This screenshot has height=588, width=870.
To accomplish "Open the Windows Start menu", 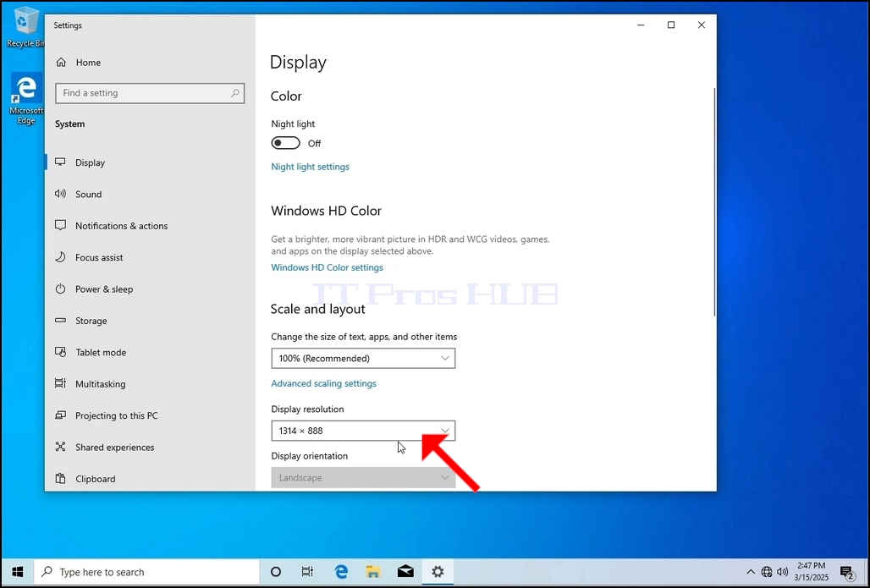I will [x=17, y=572].
